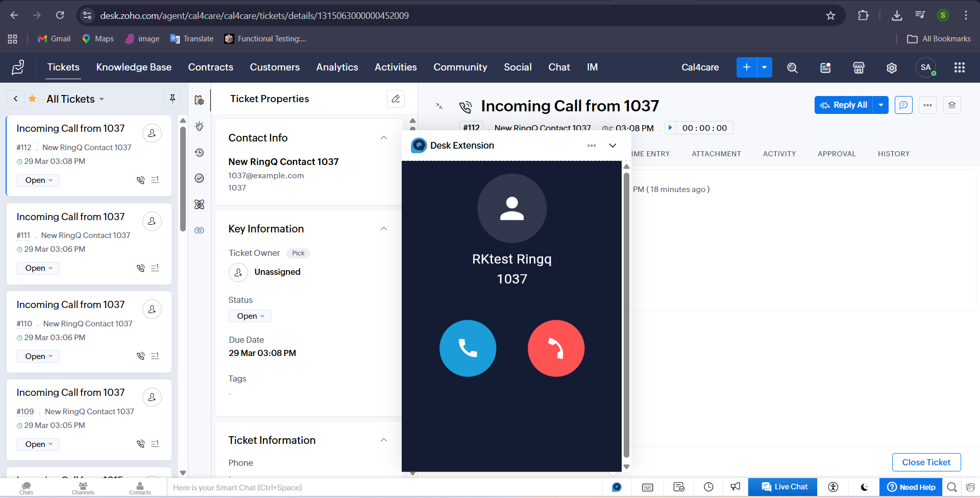Start the ticket timer play button
Screen dimensions: 980x498
point(670,128)
